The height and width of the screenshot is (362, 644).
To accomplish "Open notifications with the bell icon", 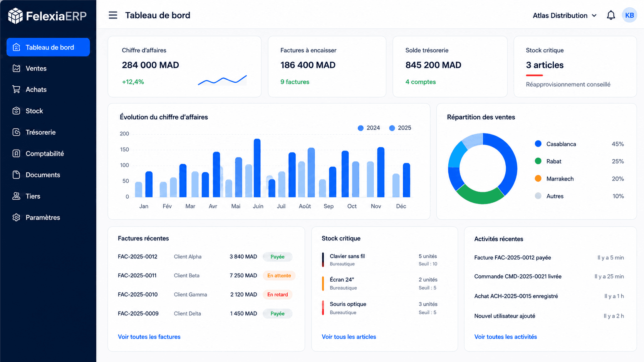I will (611, 15).
